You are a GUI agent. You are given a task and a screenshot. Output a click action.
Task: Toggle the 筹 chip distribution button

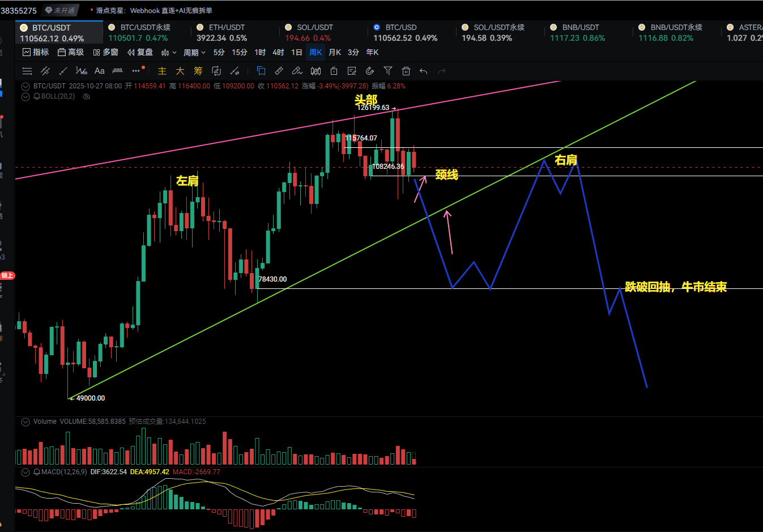pyautogui.click(x=198, y=71)
